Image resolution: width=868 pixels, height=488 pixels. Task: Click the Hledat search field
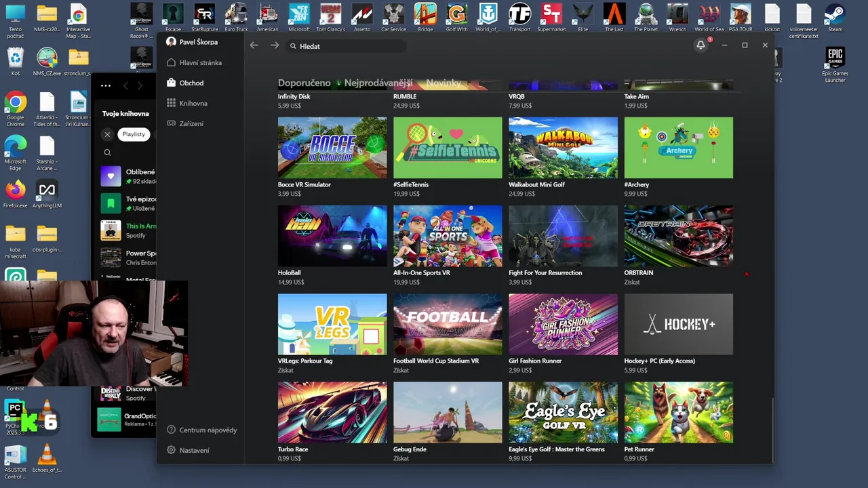tap(346, 46)
